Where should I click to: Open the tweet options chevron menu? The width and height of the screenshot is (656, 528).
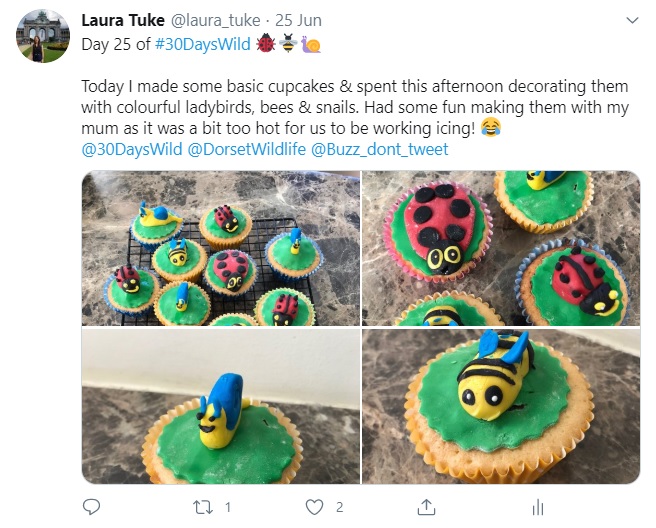(x=631, y=20)
